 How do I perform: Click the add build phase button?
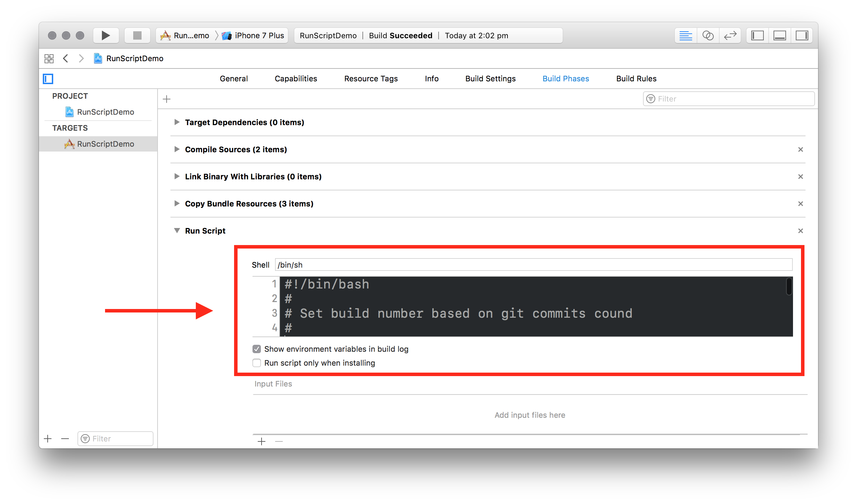pos(167,99)
